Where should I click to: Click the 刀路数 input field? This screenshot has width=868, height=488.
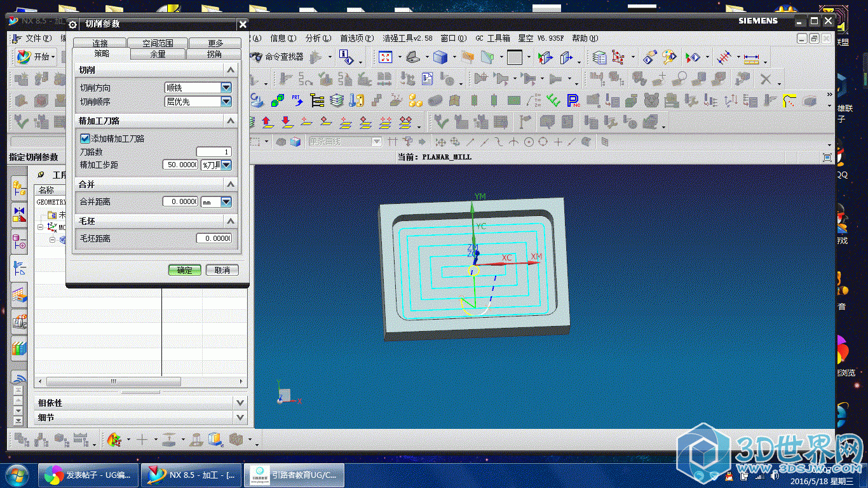[x=214, y=152]
